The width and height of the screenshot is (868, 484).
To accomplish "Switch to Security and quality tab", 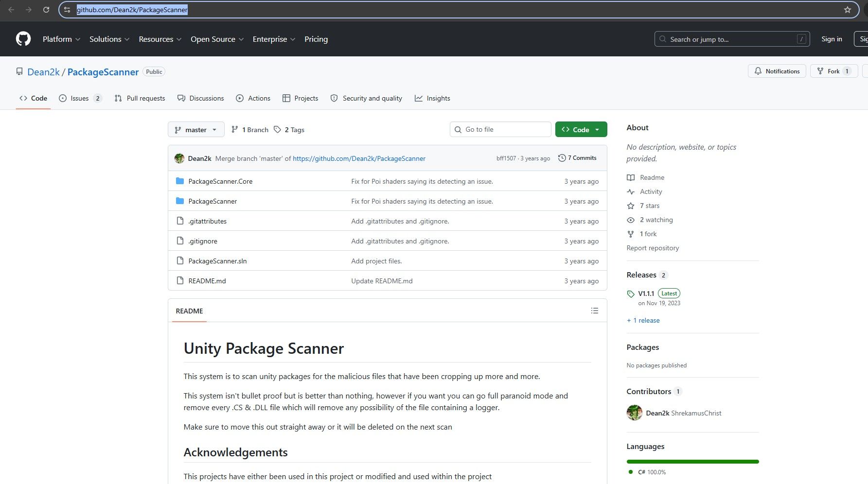I will click(x=367, y=98).
